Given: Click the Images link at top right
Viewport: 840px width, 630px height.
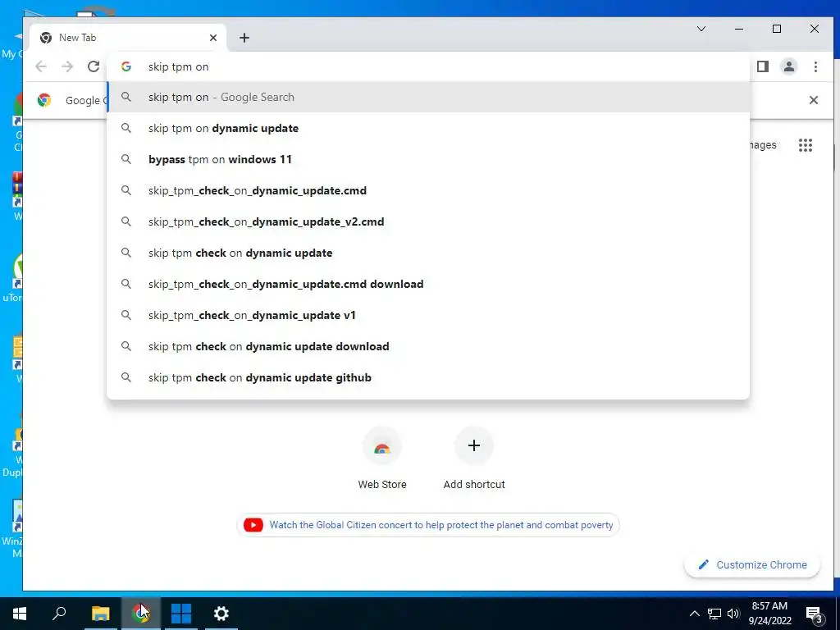Looking at the screenshot, I should [x=762, y=145].
